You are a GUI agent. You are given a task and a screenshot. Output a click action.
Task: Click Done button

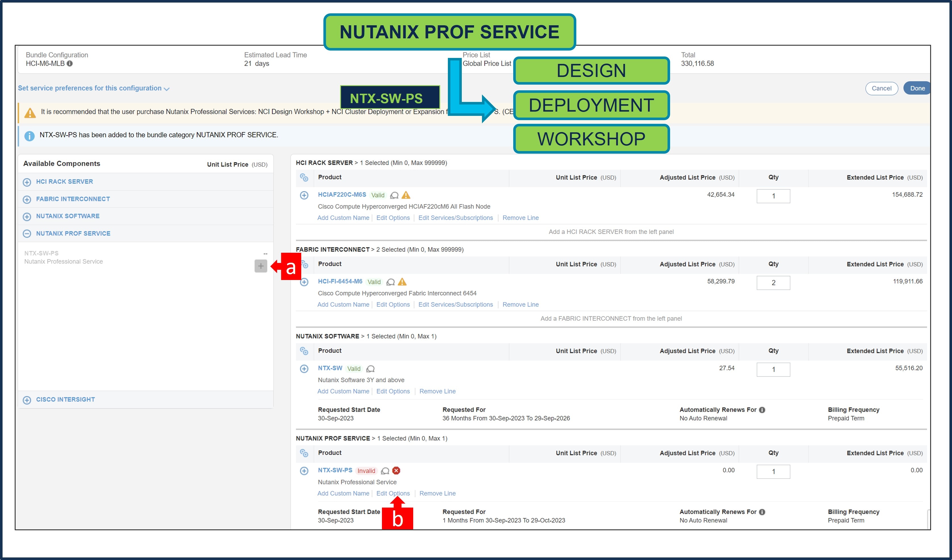[917, 88]
